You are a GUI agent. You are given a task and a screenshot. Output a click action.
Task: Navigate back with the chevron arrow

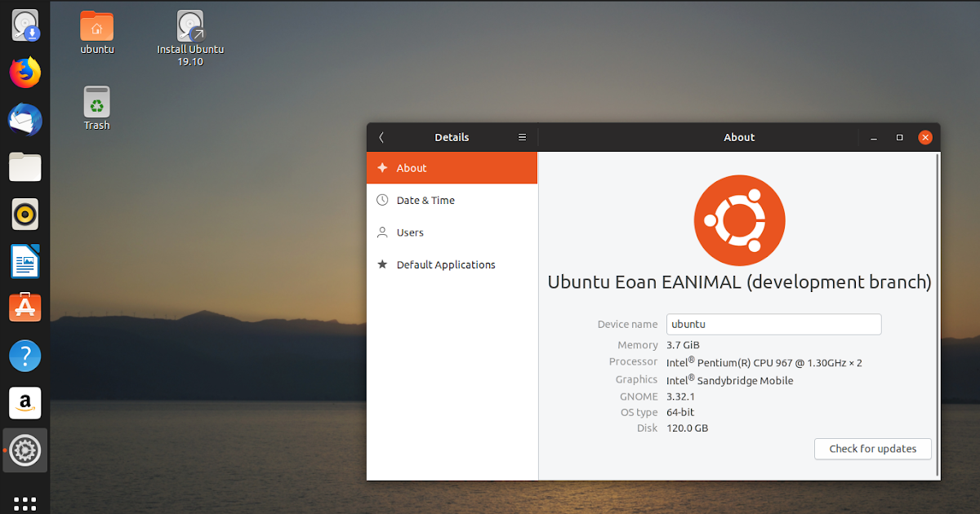(x=381, y=137)
